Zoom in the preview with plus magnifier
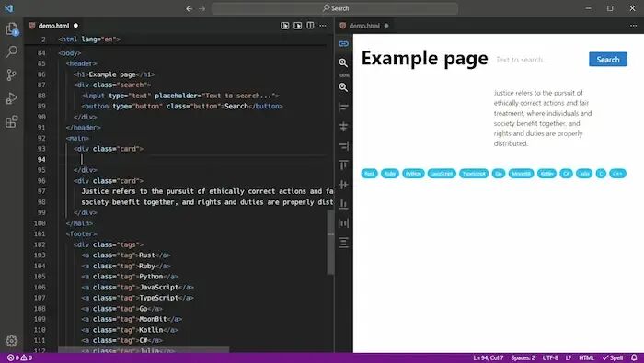Viewport: 644px width, 363px height. click(343, 62)
